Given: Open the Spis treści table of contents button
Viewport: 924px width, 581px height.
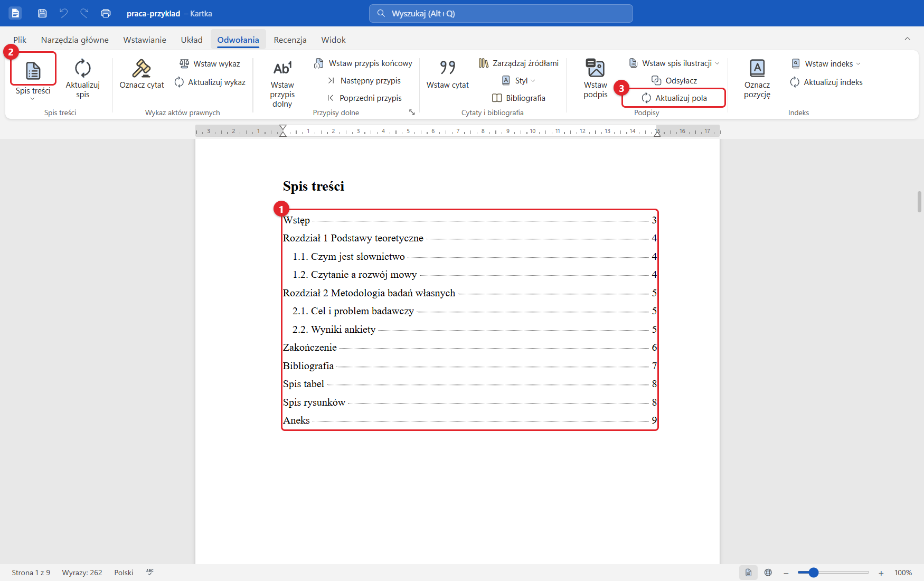Looking at the screenshot, I should [33, 78].
